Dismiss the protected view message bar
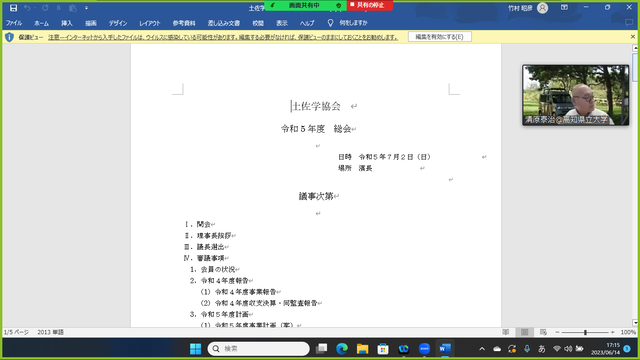The width and height of the screenshot is (640, 360). 633,37
